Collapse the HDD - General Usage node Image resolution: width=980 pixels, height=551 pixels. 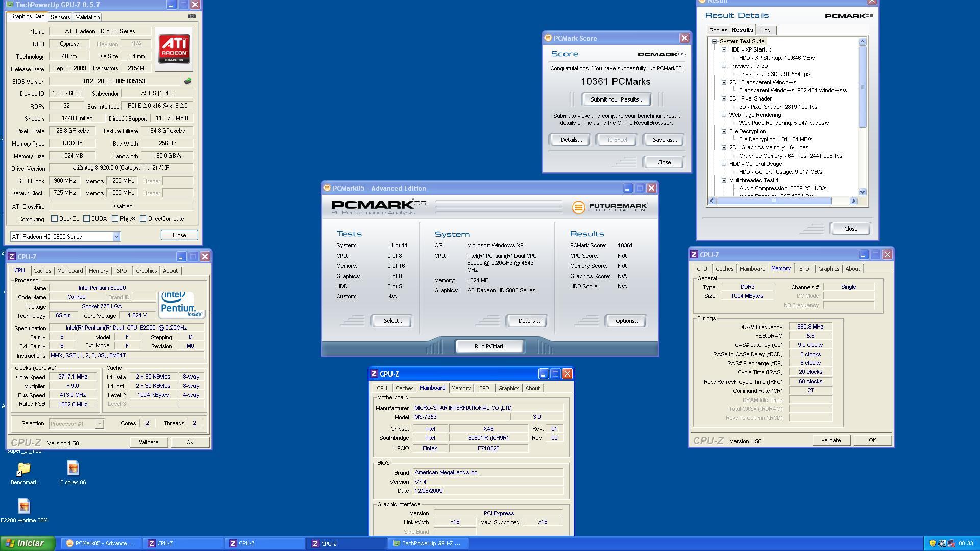click(724, 164)
